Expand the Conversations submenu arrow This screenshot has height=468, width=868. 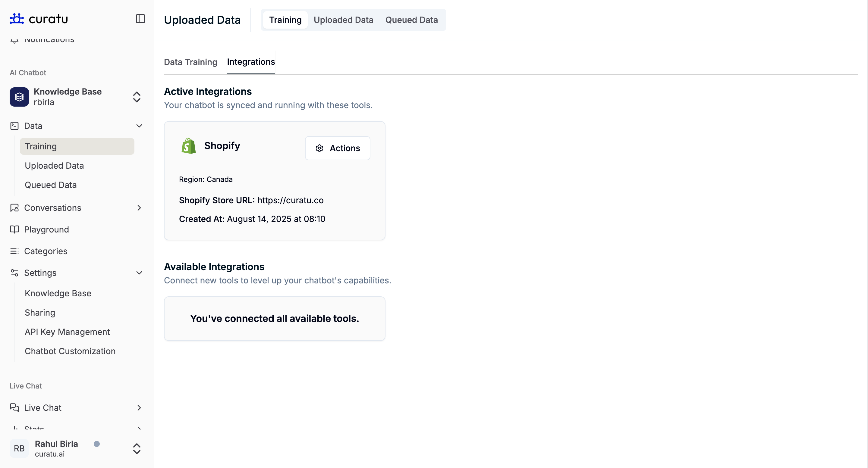click(139, 208)
